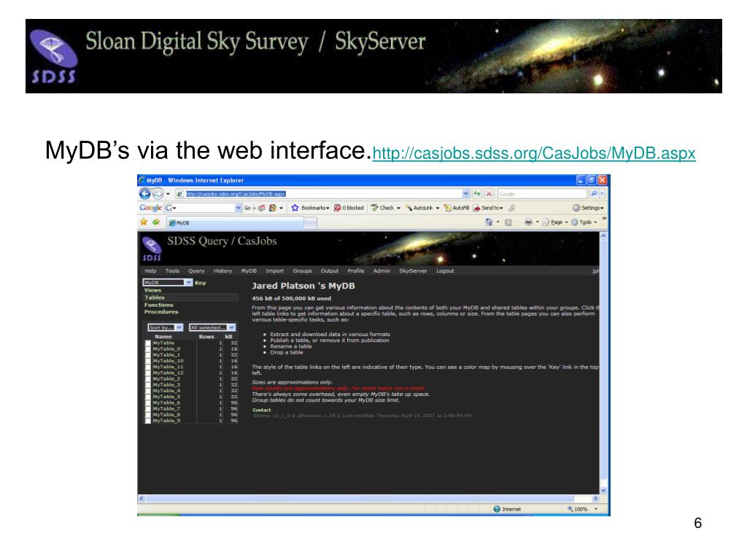This screenshot has width=747, height=560.
Task: Click the IE Google search box field
Action: coord(543,194)
